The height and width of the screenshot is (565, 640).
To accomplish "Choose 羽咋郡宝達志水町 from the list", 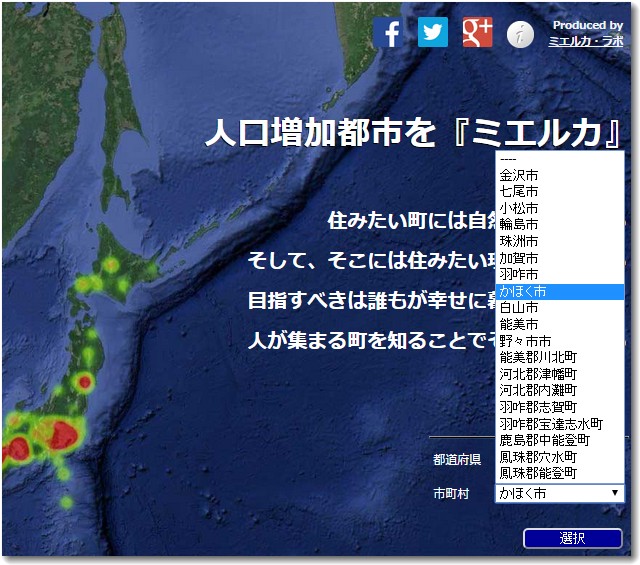I will (x=550, y=423).
